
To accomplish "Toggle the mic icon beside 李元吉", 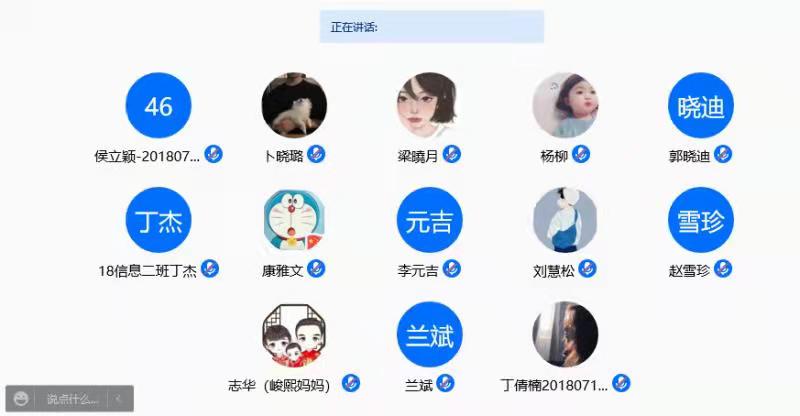I will (x=452, y=268).
